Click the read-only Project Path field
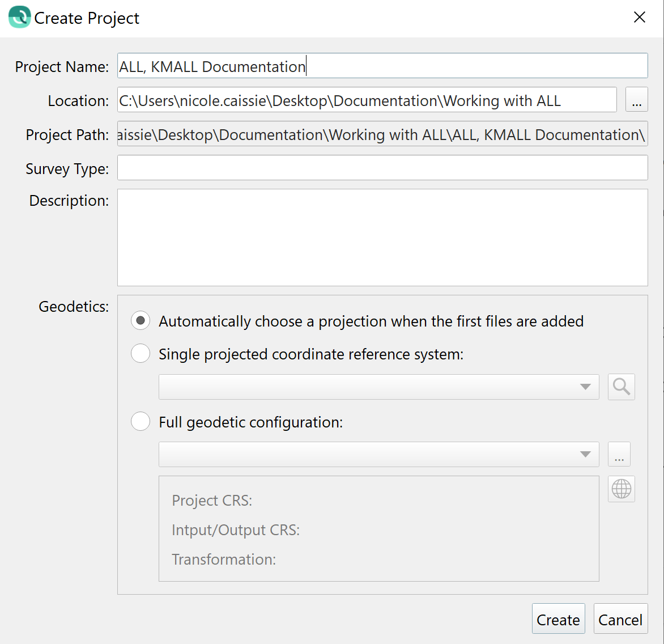 (382, 134)
